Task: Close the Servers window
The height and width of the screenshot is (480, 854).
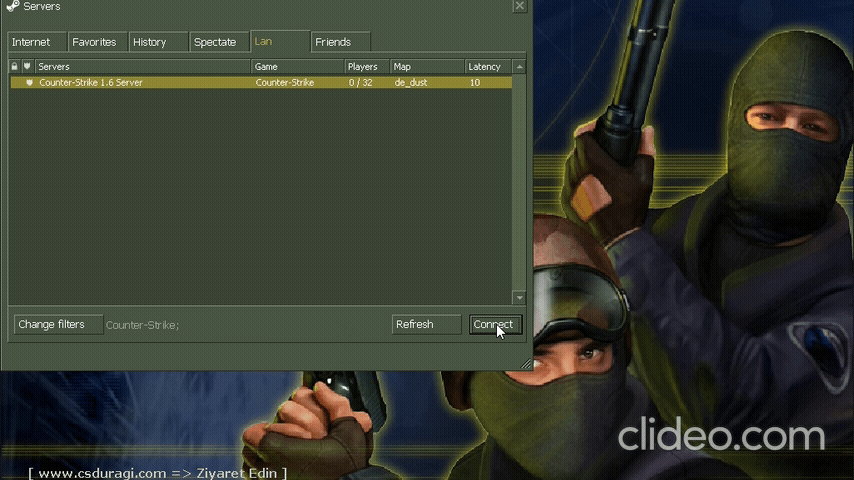Action: tap(520, 6)
